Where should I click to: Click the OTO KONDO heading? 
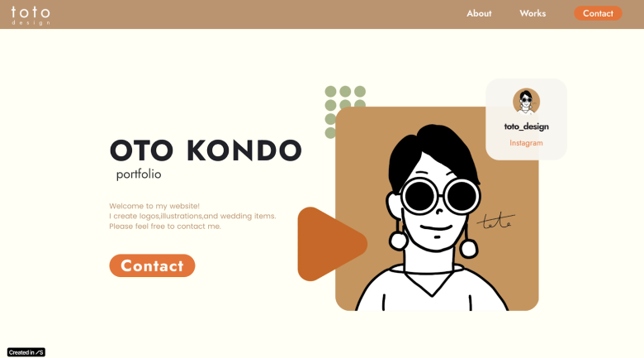click(x=206, y=150)
